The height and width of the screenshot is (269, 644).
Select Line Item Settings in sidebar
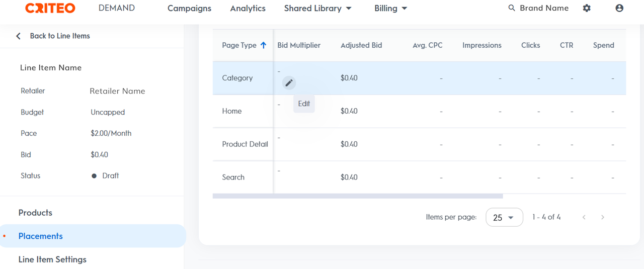click(52, 259)
